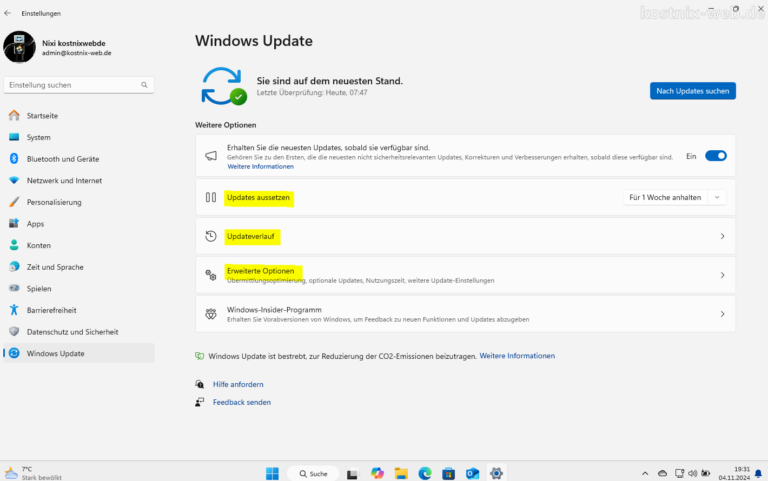
Task: Click the Erweiterte Optionen gears icon
Action: 211,275
